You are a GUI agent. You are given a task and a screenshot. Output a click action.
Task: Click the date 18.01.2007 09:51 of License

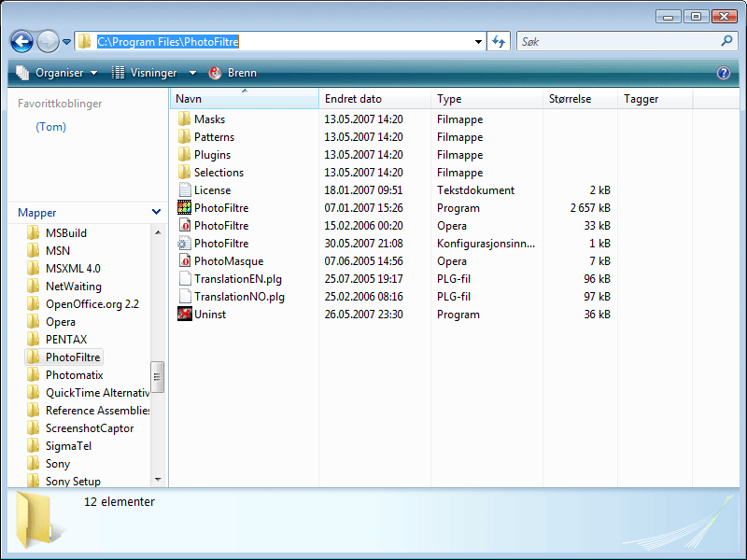pyautogui.click(x=363, y=190)
